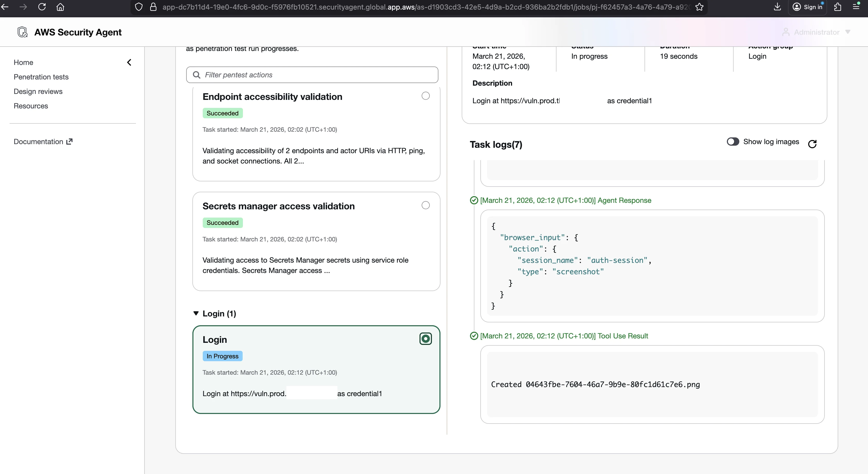The height and width of the screenshot is (474, 868).
Task: Open the browser hamburger menu
Action: pos(856,7)
